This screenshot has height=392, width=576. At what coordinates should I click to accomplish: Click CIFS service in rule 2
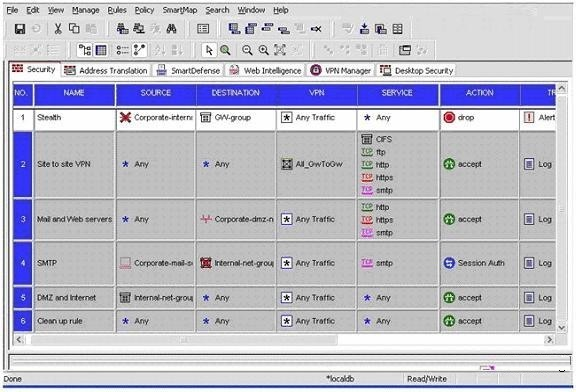[377, 139]
